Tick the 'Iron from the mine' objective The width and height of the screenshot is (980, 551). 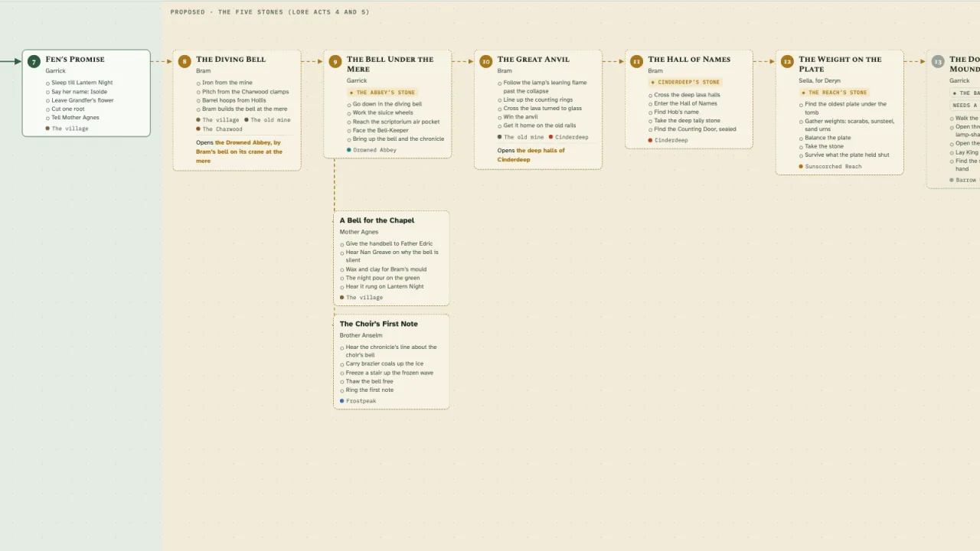tap(198, 83)
